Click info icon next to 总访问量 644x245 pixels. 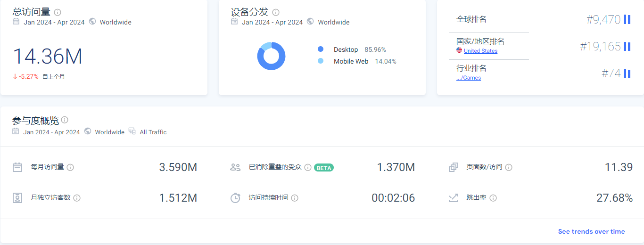pyautogui.click(x=58, y=12)
